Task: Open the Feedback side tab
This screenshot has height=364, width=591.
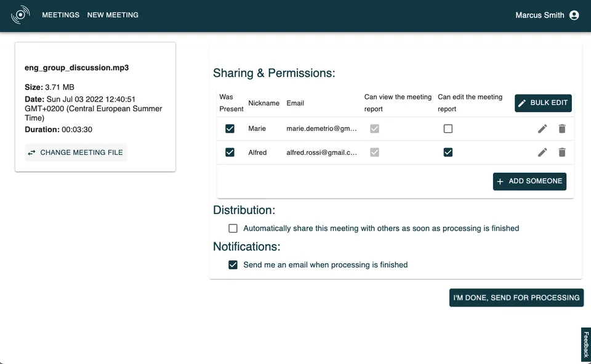Action: pos(586,344)
